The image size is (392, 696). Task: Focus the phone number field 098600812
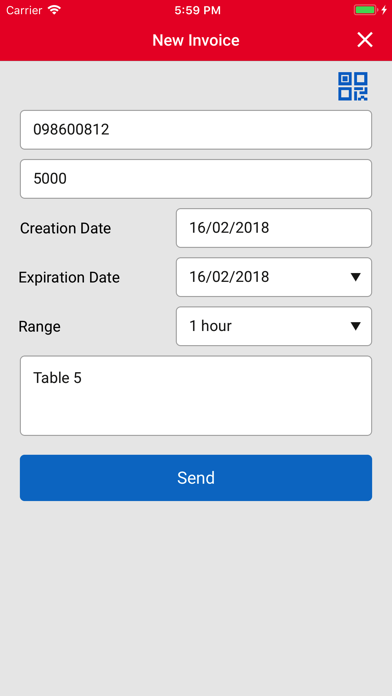[x=196, y=130]
